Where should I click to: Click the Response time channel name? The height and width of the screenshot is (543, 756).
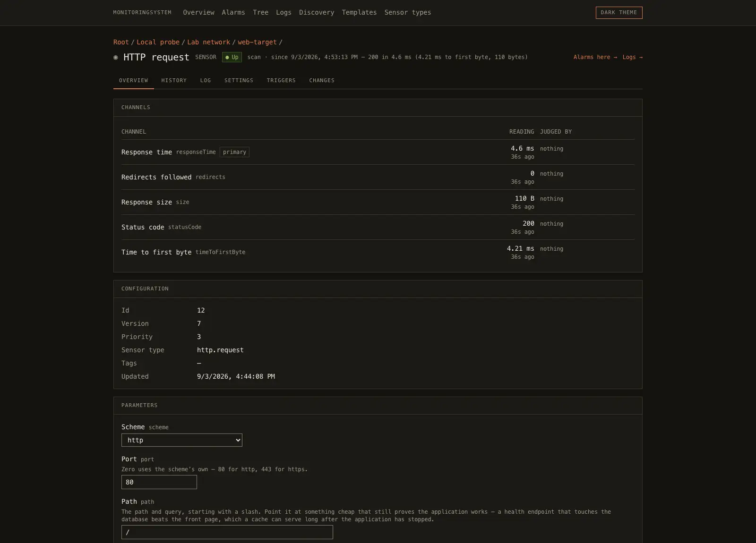click(146, 152)
